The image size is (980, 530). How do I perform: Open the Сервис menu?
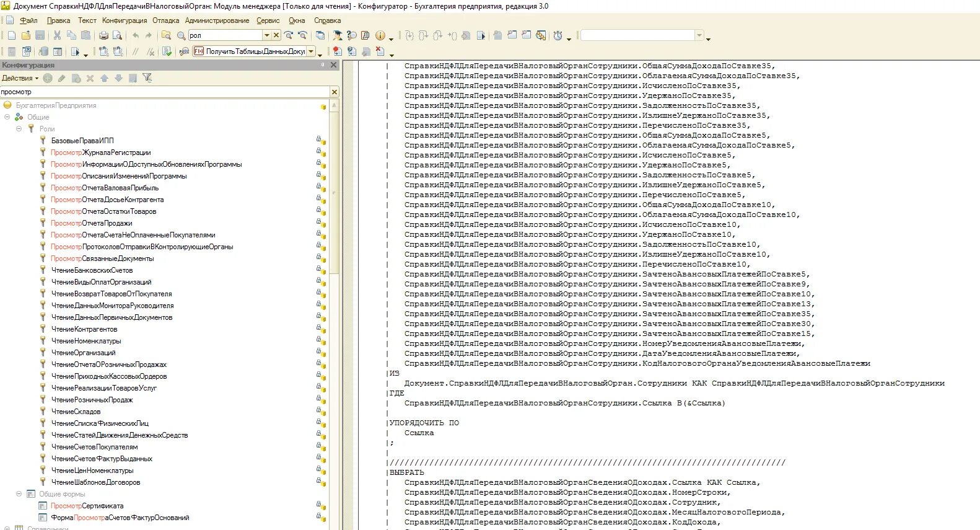coord(268,20)
